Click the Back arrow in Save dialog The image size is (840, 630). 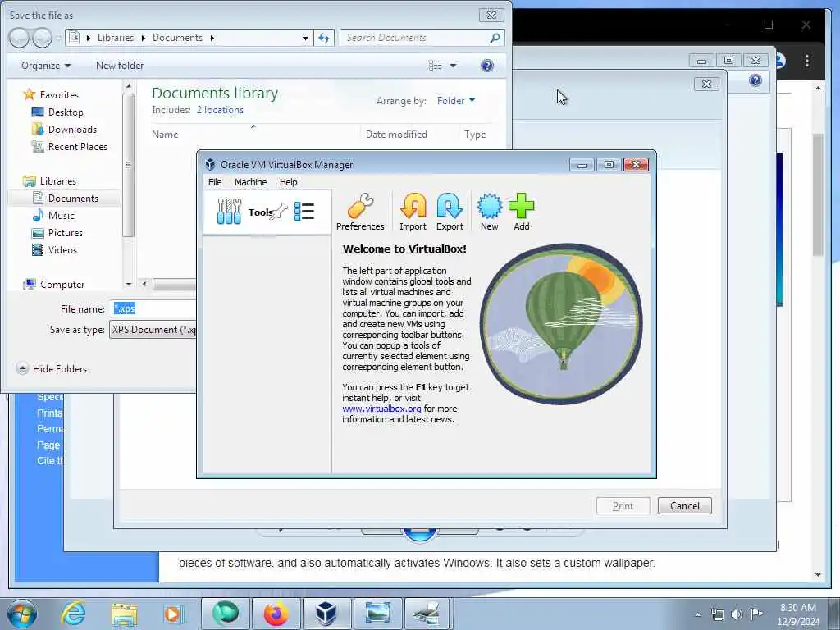(19, 38)
